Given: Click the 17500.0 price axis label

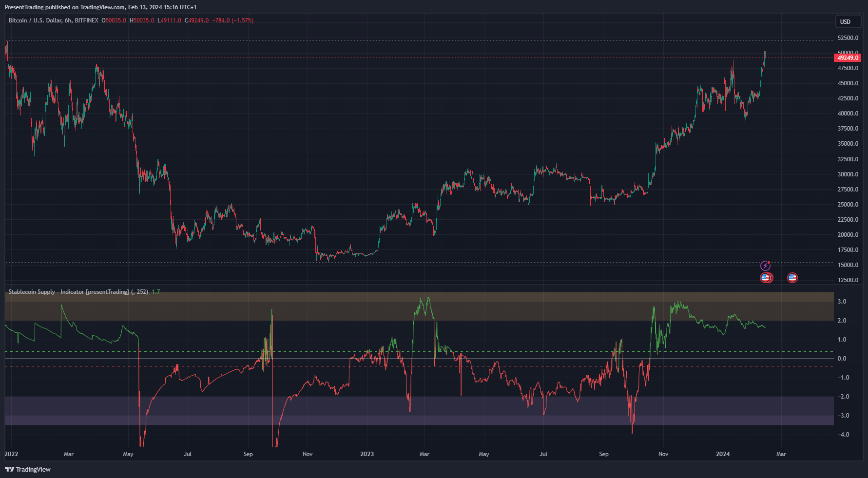Looking at the screenshot, I should (848, 250).
